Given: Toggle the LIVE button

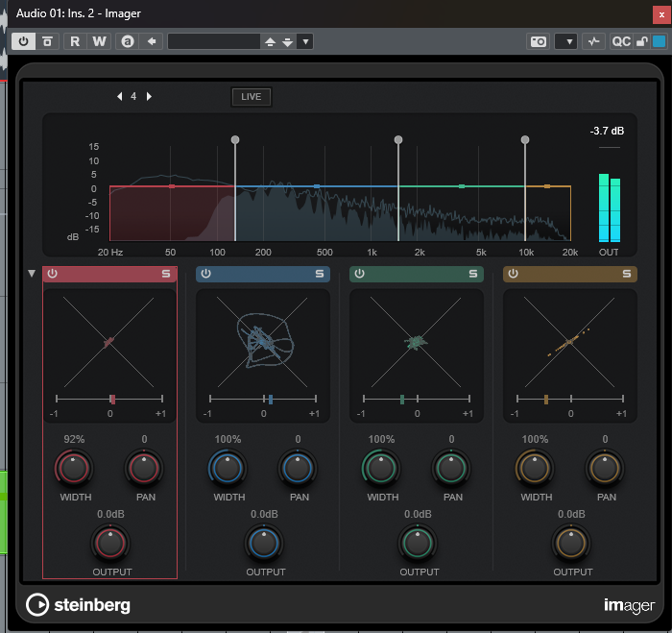Looking at the screenshot, I should 252,97.
